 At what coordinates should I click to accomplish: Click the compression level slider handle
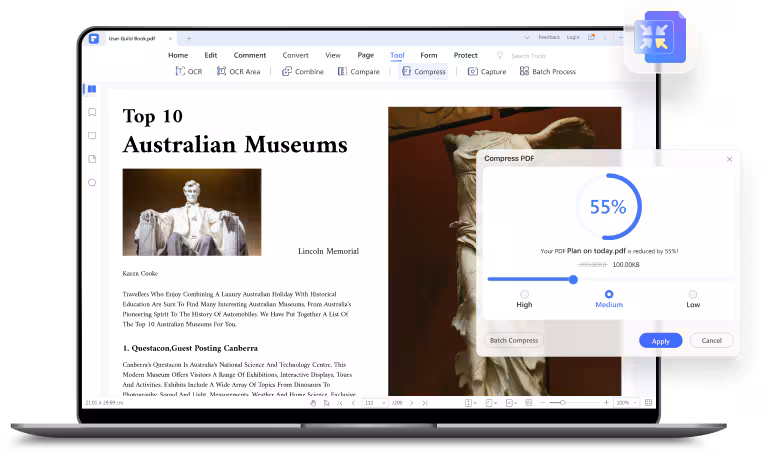(574, 280)
